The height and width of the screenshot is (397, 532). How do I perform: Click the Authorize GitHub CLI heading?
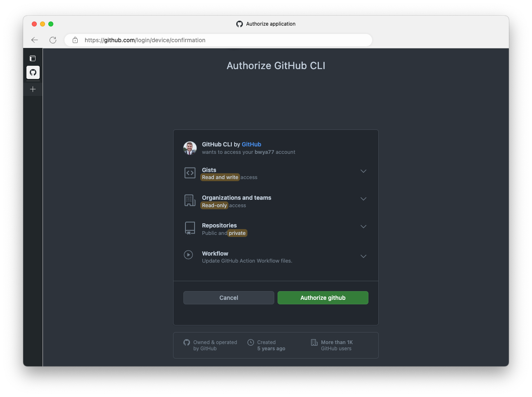[276, 66]
